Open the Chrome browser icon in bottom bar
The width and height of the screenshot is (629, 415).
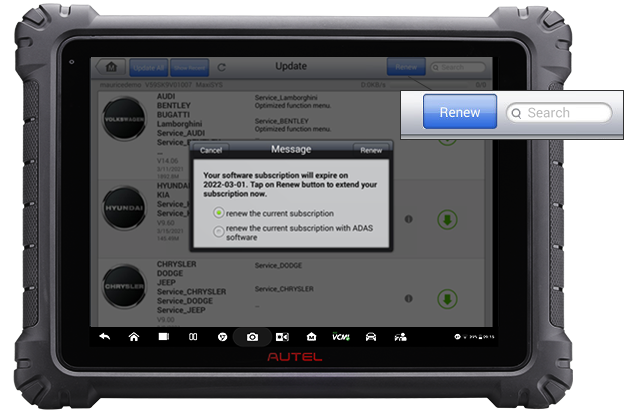pos(222,337)
